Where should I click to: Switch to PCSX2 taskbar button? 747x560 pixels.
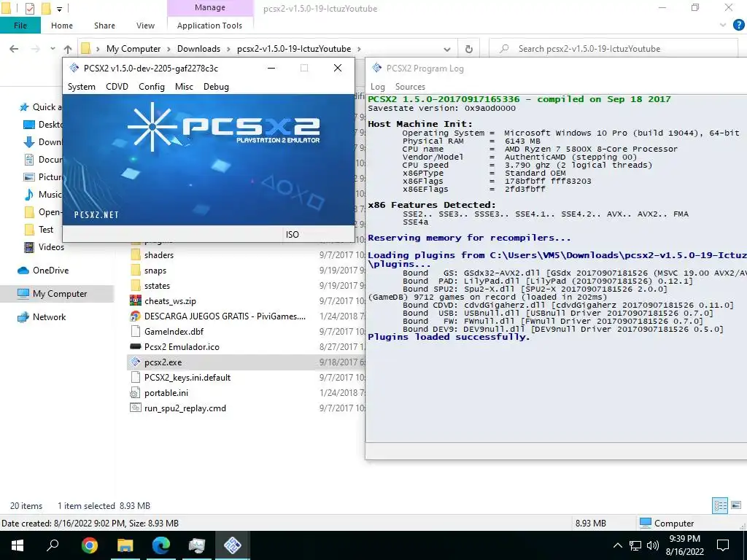tap(233, 545)
